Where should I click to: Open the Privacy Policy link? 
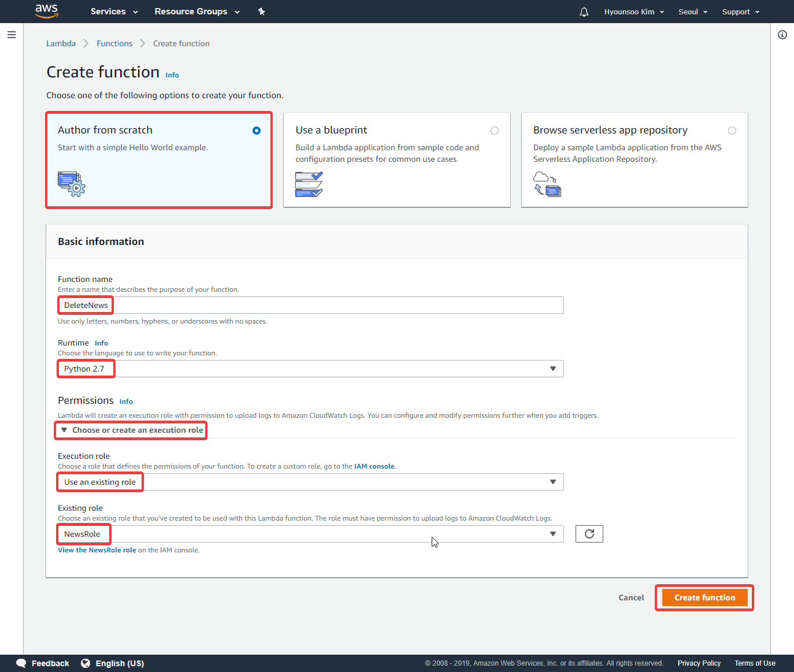click(699, 663)
